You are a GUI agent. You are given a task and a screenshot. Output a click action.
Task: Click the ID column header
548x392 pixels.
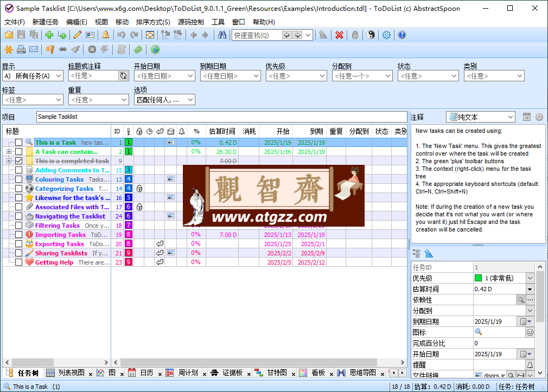[x=117, y=131]
